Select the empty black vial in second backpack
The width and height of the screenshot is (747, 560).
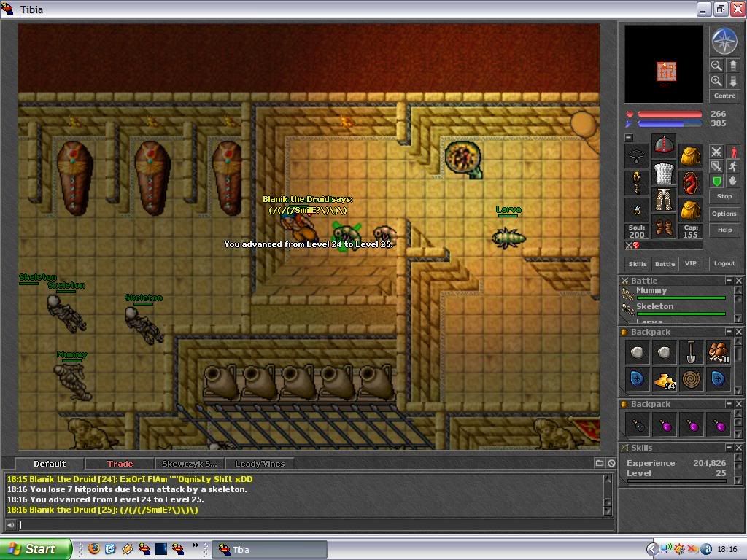pyautogui.click(x=637, y=425)
